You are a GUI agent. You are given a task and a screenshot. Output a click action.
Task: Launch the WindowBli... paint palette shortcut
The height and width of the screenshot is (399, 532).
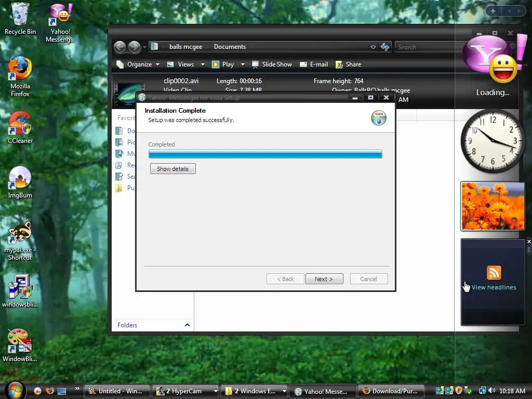(x=20, y=345)
